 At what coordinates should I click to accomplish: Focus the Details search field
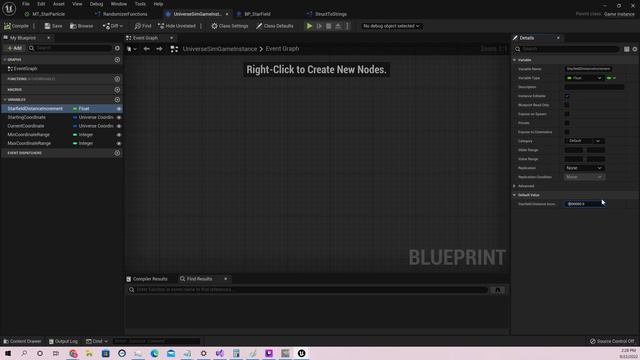567,49
